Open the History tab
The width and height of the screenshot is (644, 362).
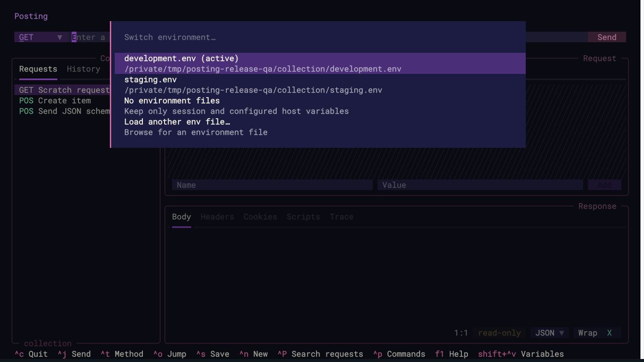click(x=84, y=69)
